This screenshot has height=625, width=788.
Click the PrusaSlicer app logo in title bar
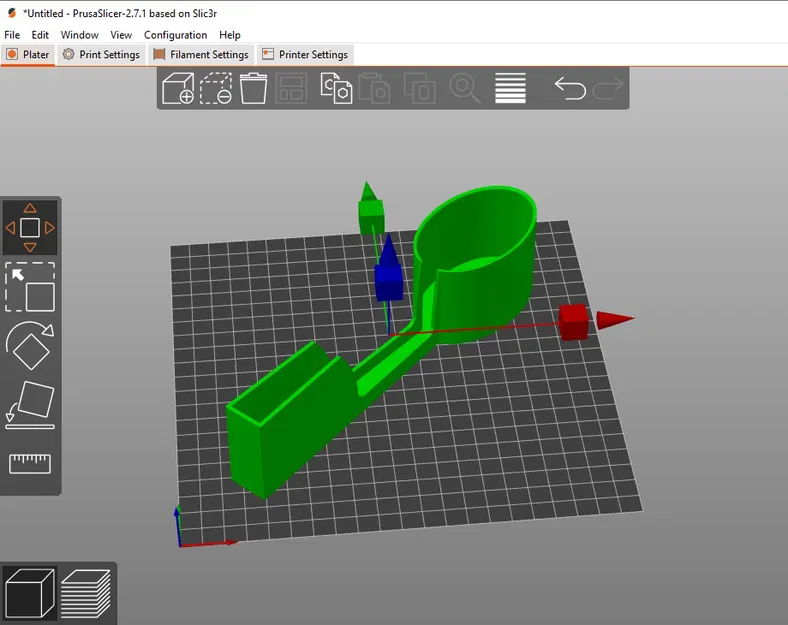point(12,13)
